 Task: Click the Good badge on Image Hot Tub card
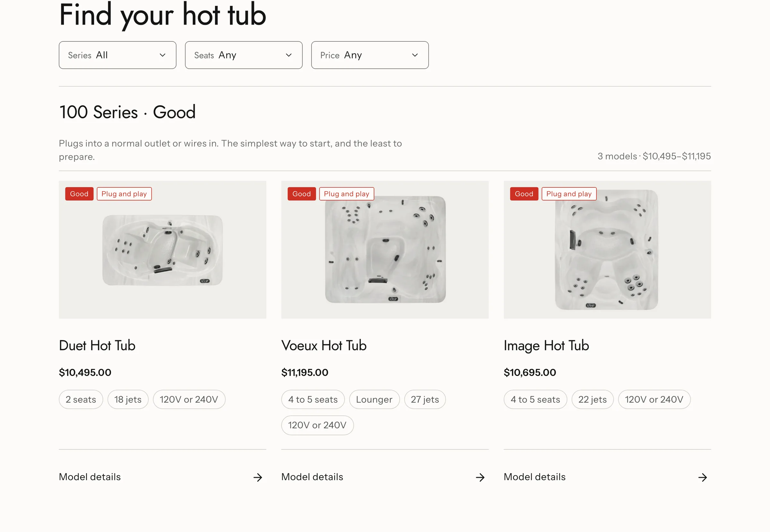524,194
